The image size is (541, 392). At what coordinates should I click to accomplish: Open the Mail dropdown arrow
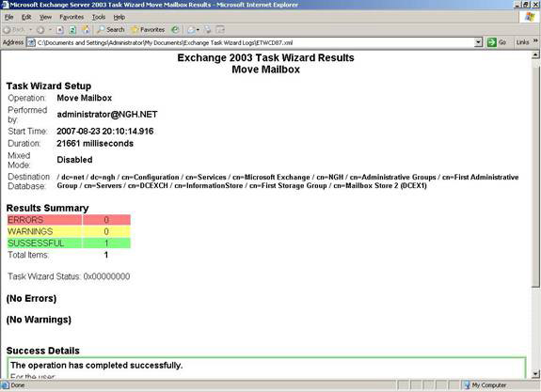(198, 30)
